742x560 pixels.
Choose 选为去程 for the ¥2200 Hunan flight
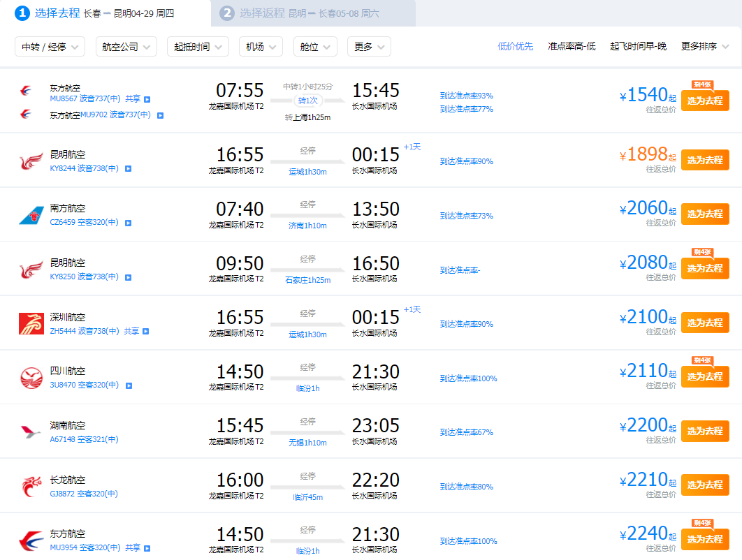(704, 431)
